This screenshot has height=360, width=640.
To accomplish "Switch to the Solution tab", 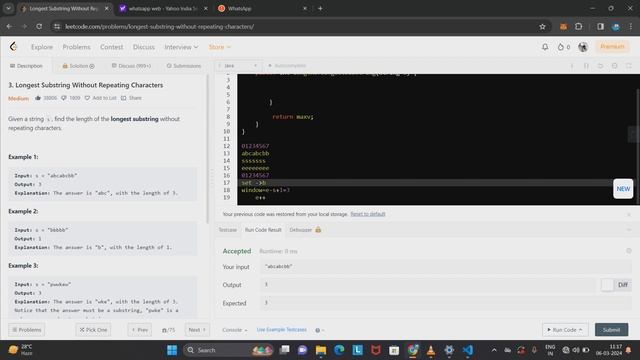I will click(78, 66).
